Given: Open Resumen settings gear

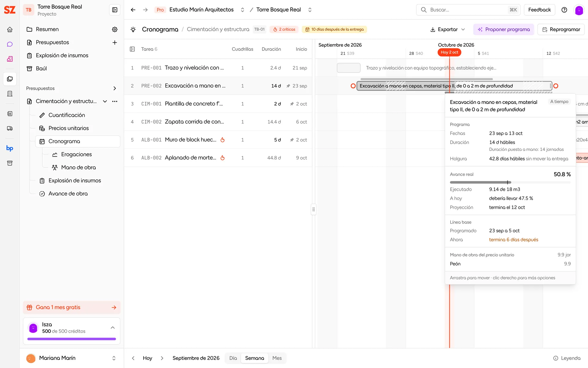Looking at the screenshot, I should [115, 29].
